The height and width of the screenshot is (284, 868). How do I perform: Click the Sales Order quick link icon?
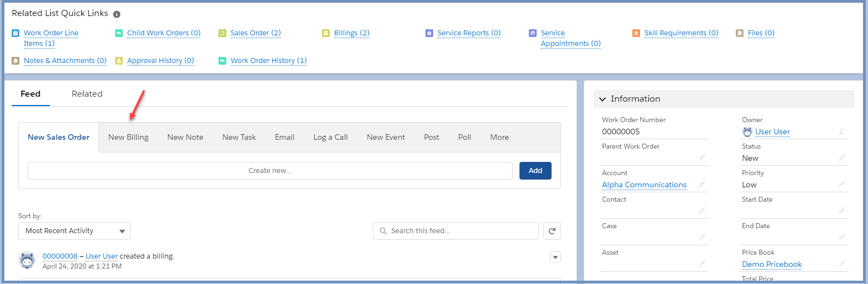(222, 33)
